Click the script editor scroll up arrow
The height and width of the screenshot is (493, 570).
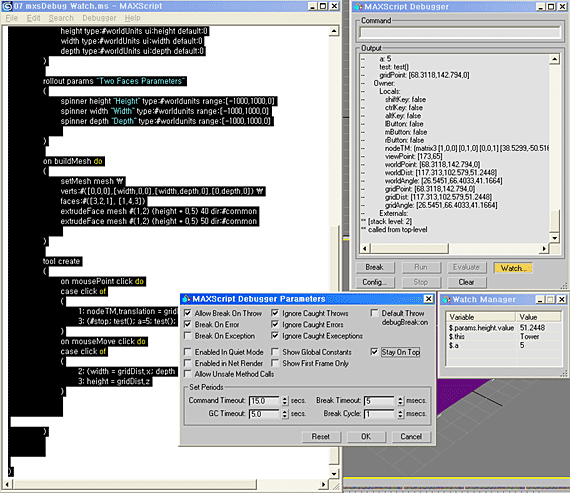click(334, 31)
